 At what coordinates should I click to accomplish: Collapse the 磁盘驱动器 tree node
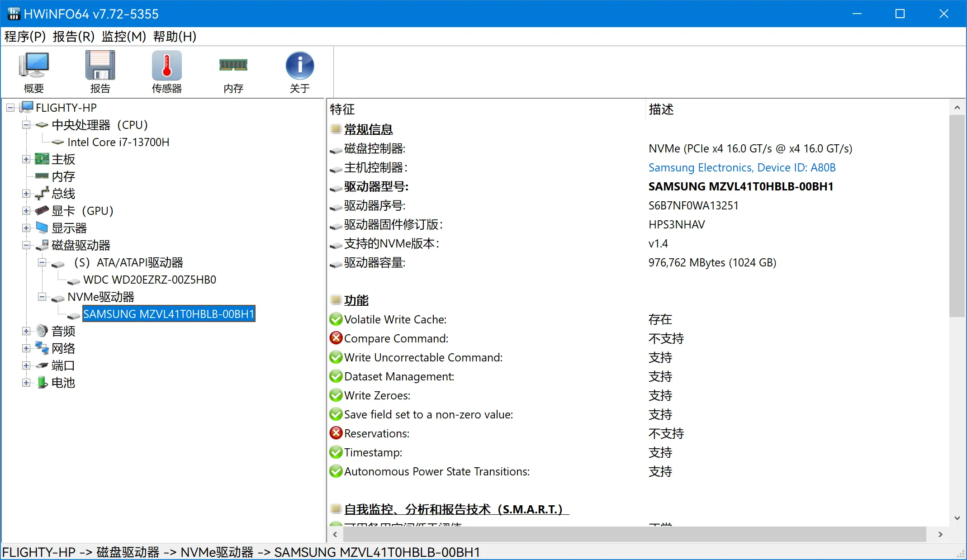(26, 245)
